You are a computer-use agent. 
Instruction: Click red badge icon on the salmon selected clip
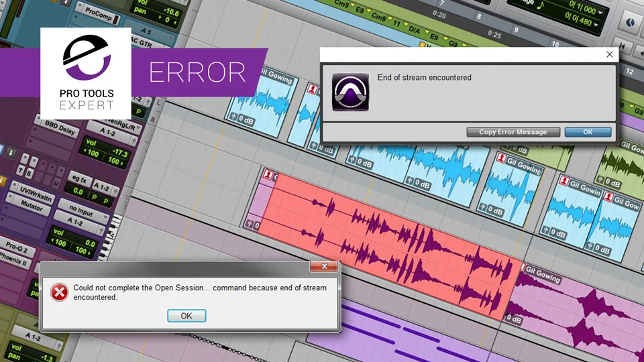coord(268,174)
